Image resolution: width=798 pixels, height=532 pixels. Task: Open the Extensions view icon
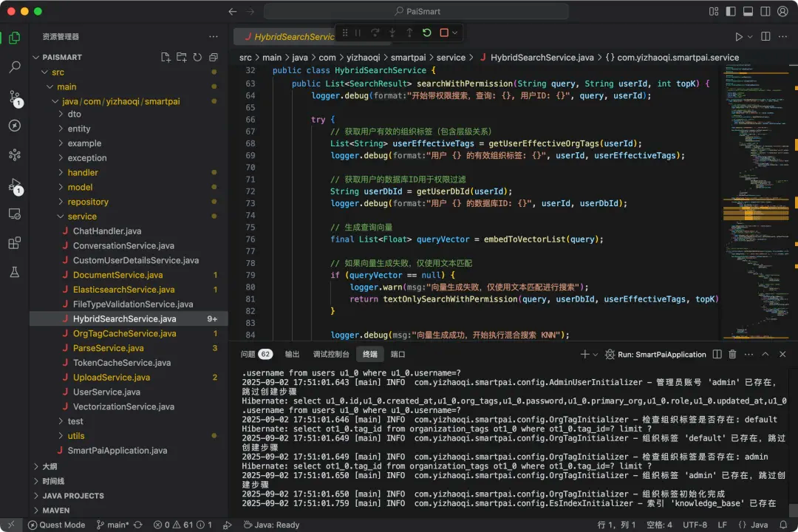pyautogui.click(x=14, y=243)
